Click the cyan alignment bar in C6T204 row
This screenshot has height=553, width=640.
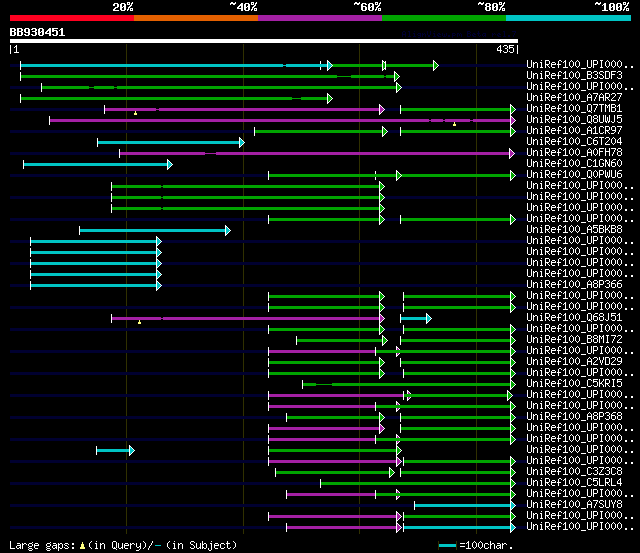[169, 142]
